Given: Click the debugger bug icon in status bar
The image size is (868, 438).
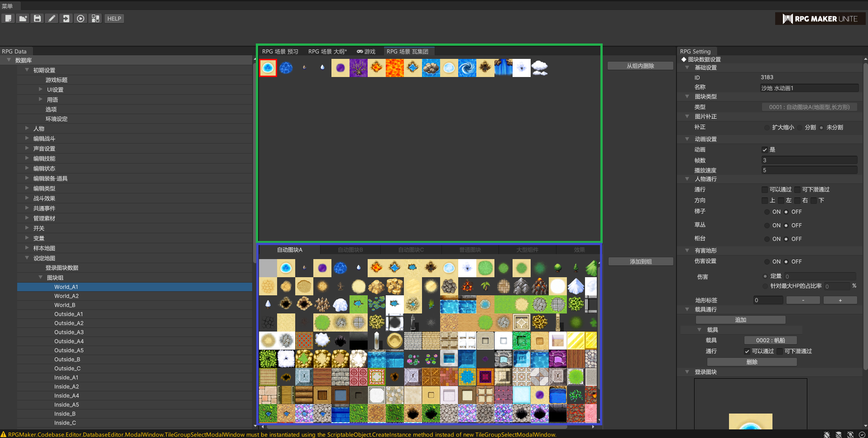Looking at the screenshot, I should click(x=827, y=434).
